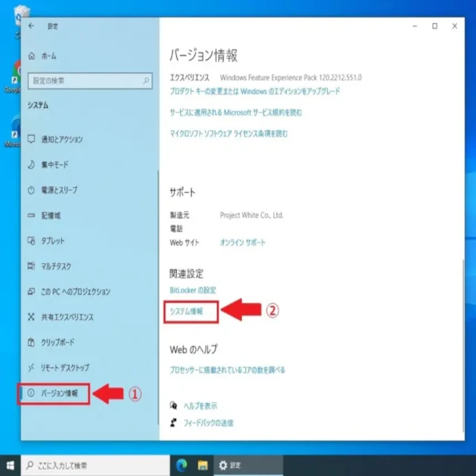Click the icon beside 共有エクスペリエンス
Viewport: 476px width, 476px height.
pyautogui.click(x=31, y=317)
